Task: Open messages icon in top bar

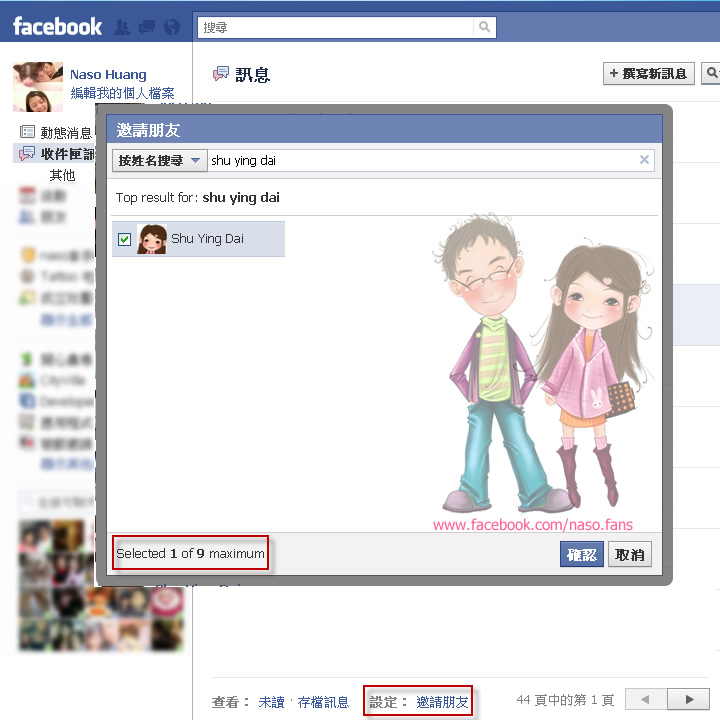Action: [x=147, y=27]
